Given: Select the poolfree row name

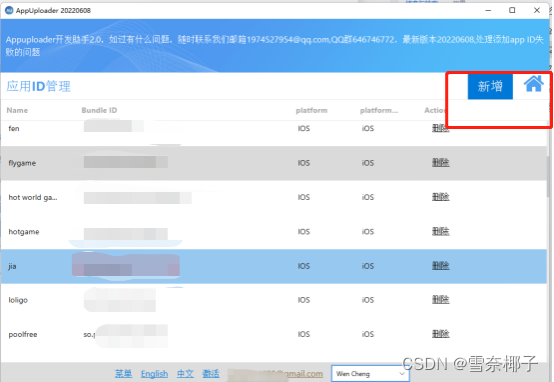Looking at the screenshot, I should (23, 334).
